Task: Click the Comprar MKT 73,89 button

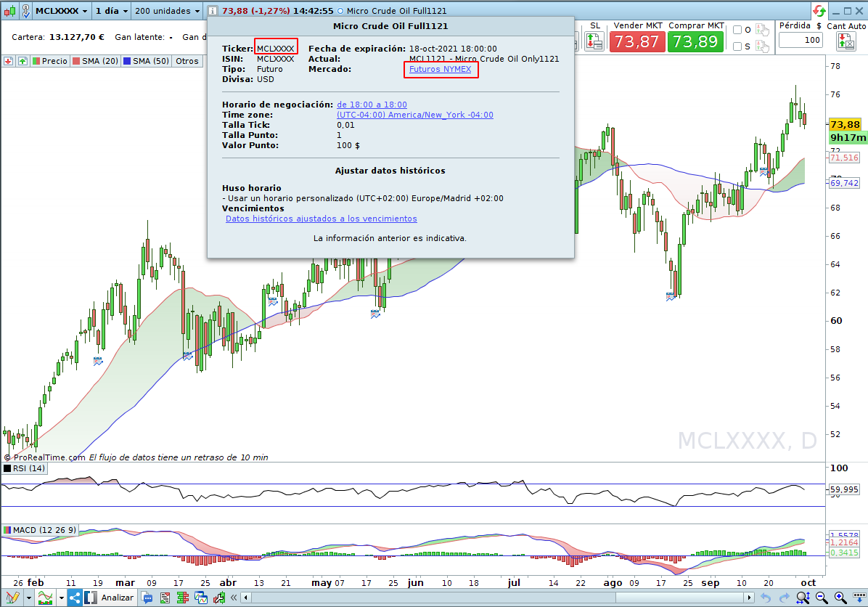Action: coord(695,41)
